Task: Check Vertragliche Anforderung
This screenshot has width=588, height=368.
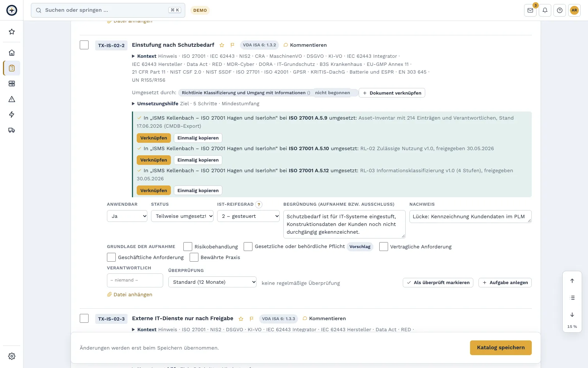Action: 384,247
